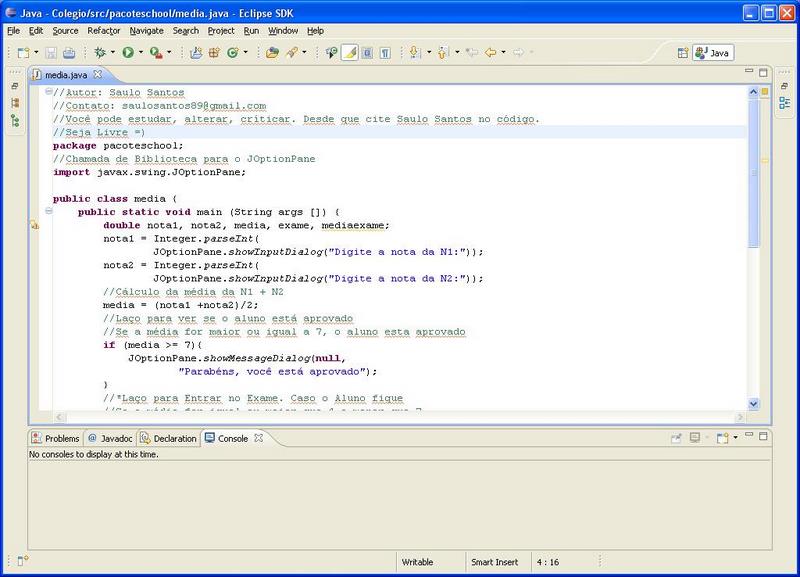Open the Debug configurations dropdown arrow

click(x=113, y=52)
